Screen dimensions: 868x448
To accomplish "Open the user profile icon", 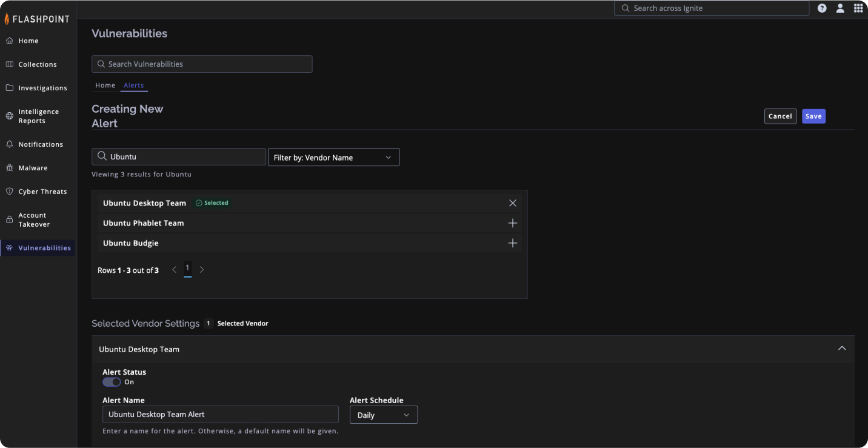I will [840, 8].
